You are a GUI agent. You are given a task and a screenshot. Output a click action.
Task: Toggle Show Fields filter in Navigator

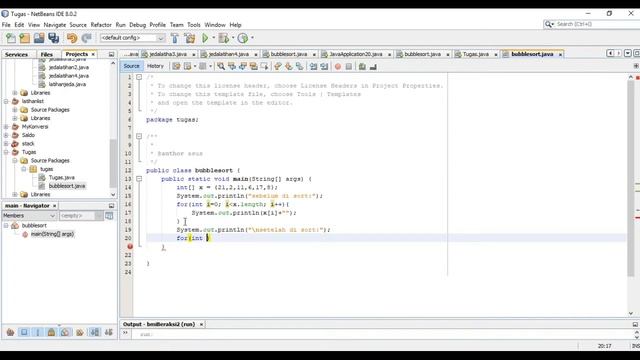click(x=24, y=332)
